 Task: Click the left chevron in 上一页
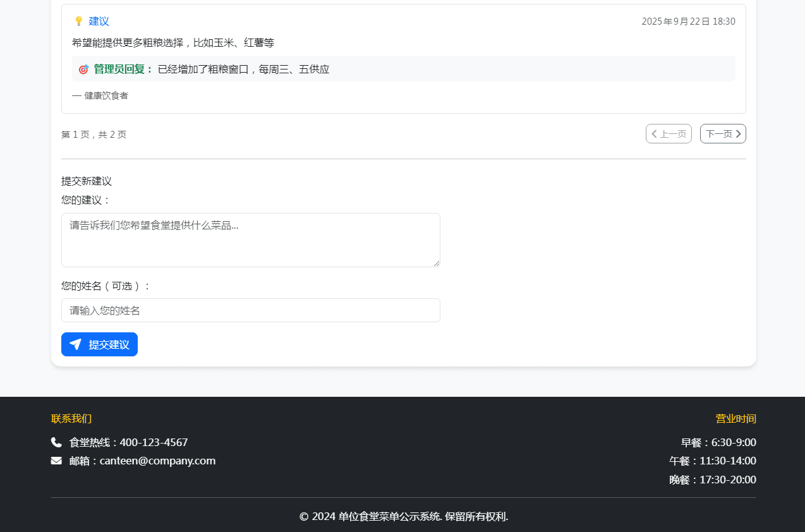[x=654, y=134]
